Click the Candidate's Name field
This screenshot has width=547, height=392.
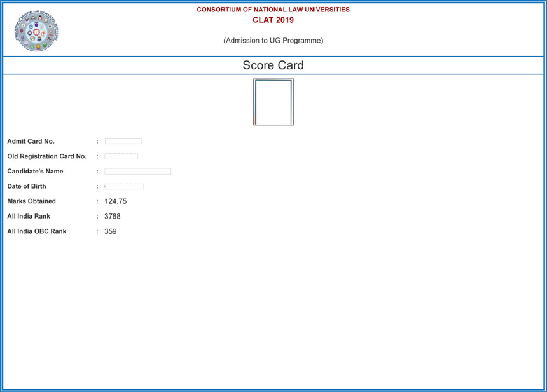[x=138, y=171]
